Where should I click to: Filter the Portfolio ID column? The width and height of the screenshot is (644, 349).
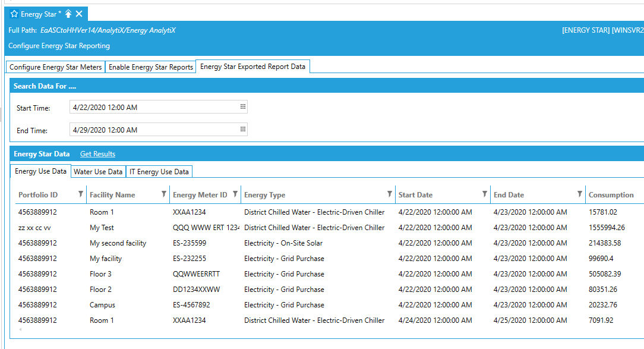81,194
